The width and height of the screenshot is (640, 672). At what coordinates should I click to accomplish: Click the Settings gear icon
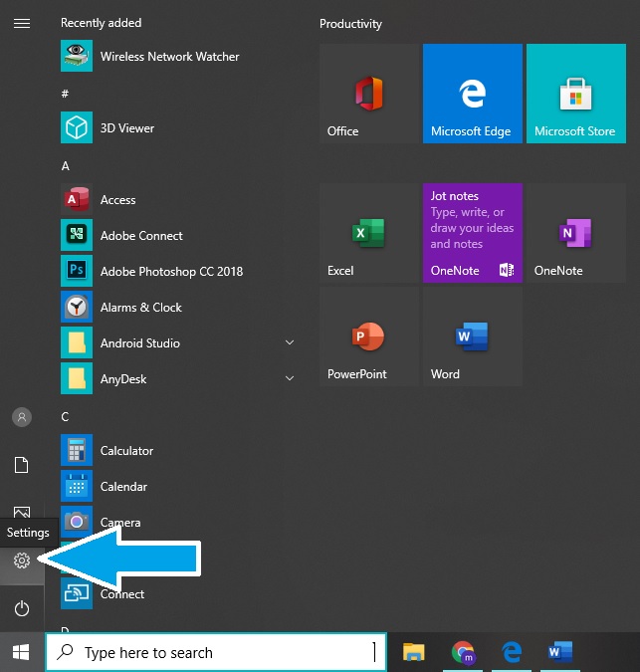[21, 560]
